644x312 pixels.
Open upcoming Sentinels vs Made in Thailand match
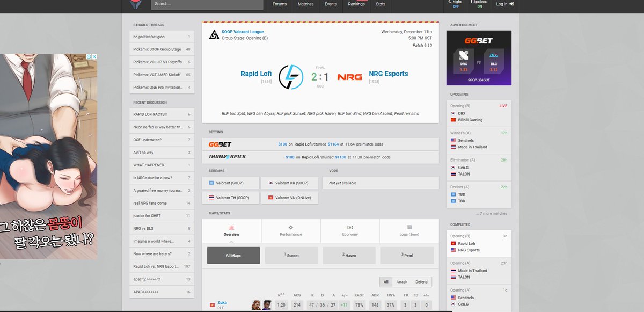point(479,140)
